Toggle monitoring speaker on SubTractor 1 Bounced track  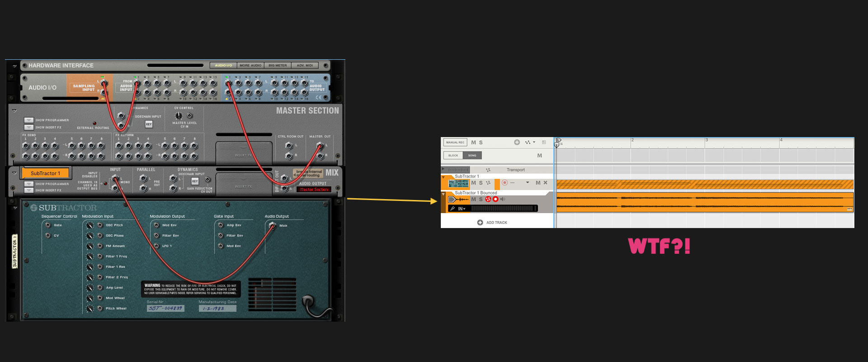(503, 199)
